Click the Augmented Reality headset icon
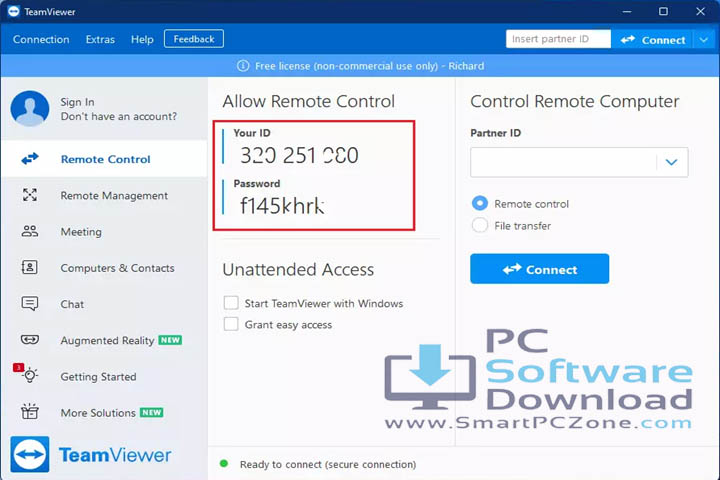720x480 pixels. pos(30,339)
